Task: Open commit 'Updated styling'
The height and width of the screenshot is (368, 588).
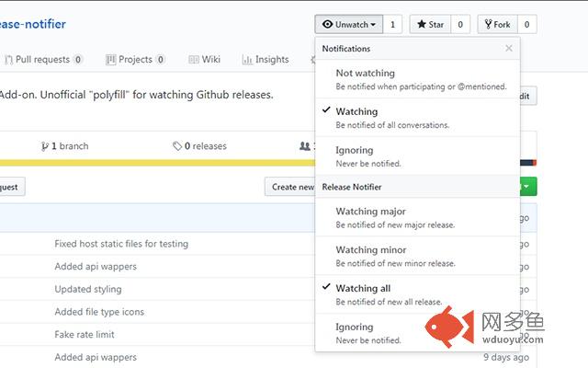Action: (x=88, y=289)
